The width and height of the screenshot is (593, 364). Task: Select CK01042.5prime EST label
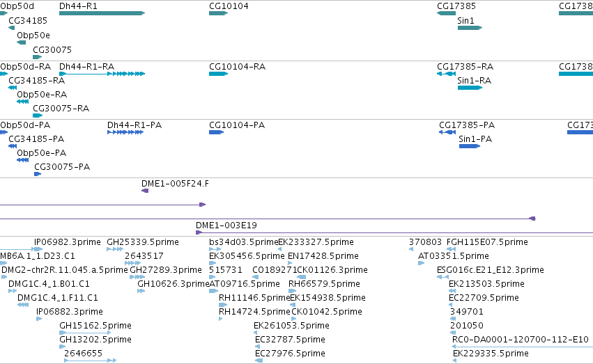326,312
